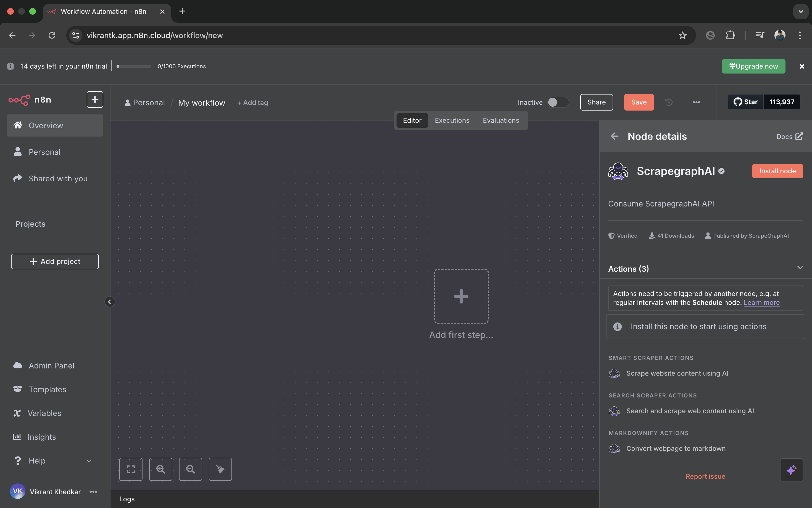This screenshot has width=812, height=508.
Task: Open the Docs external link
Action: pos(790,137)
